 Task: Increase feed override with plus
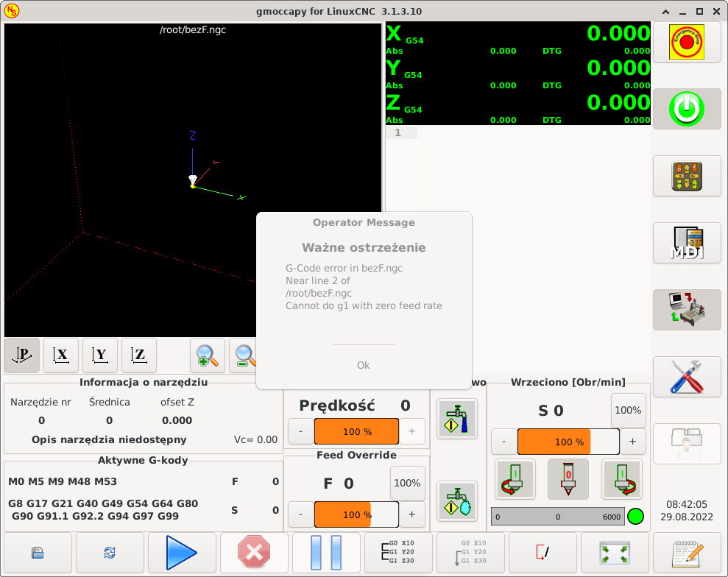click(x=411, y=514)
